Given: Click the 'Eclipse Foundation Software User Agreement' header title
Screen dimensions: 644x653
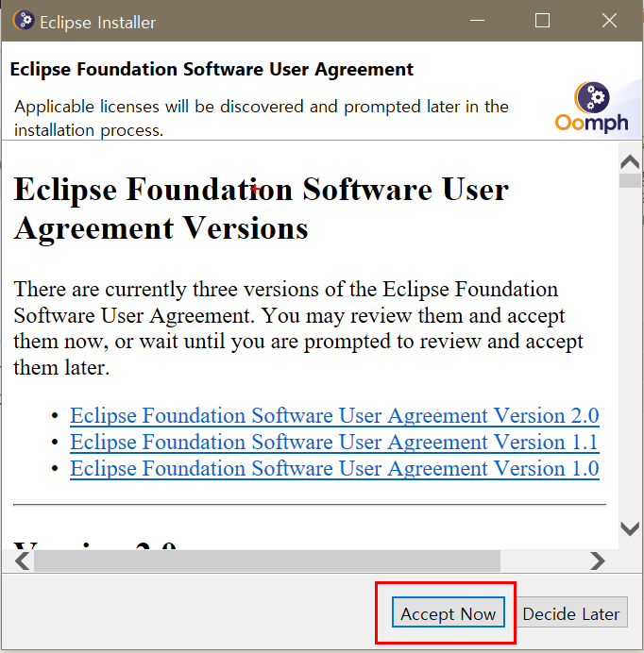Looking at the screenshot, I should (212, 69).
